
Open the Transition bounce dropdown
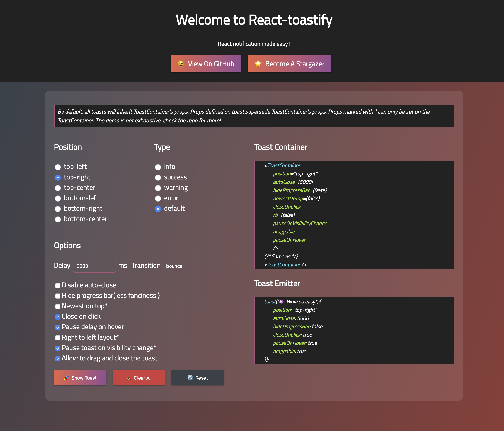(174, 266)
